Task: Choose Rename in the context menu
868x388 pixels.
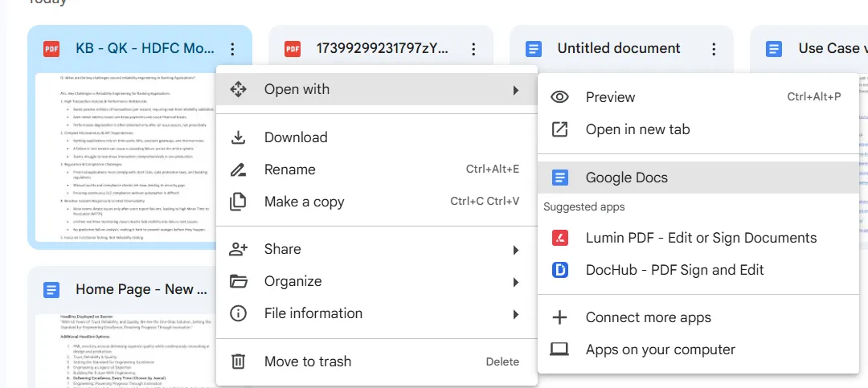Action: [376, 169]
